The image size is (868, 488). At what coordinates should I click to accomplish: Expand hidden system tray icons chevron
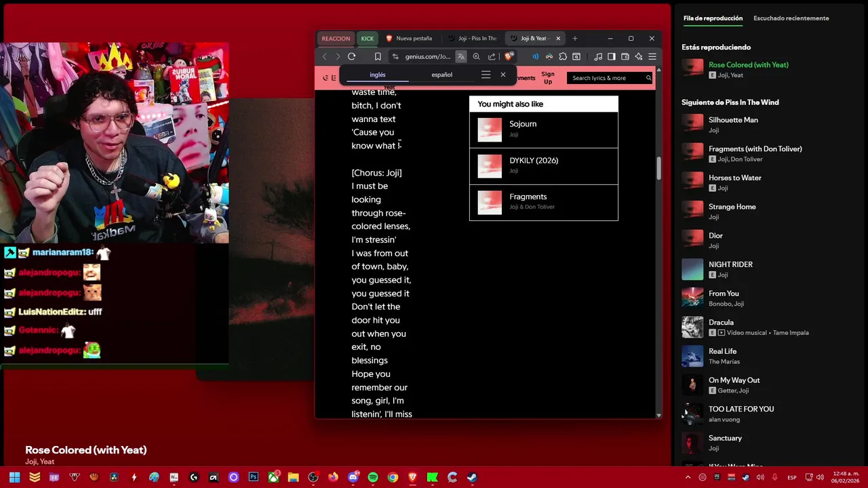tap(689, 477)
